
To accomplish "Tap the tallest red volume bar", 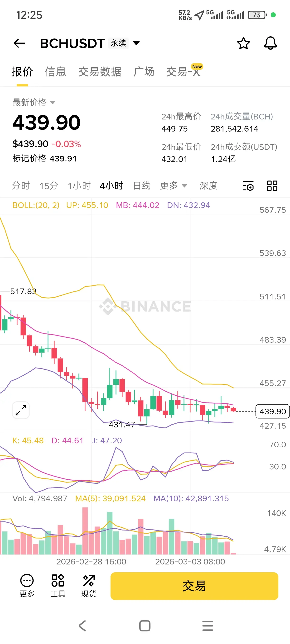I will 85,530.
